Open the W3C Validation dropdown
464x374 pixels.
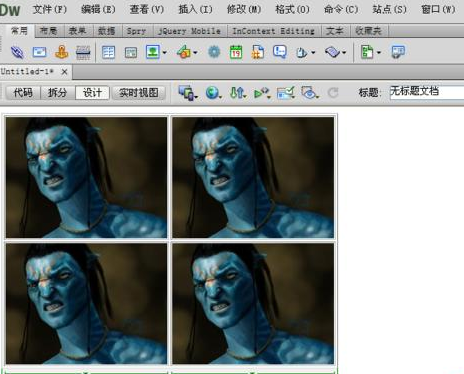click(x=261, y=93)
